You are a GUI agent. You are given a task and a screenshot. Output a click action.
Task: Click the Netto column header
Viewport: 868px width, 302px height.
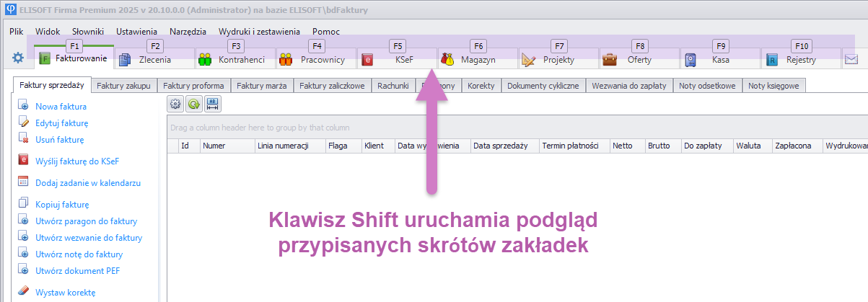622,146
